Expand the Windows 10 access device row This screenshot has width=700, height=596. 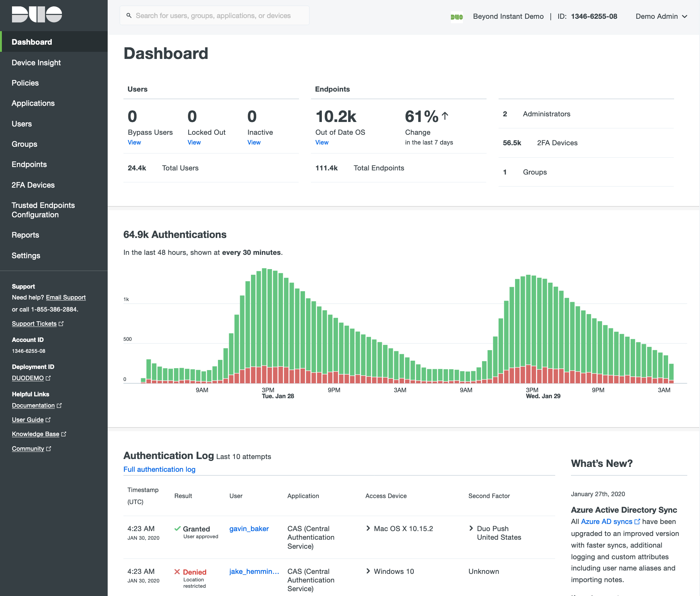pos(368,571)
